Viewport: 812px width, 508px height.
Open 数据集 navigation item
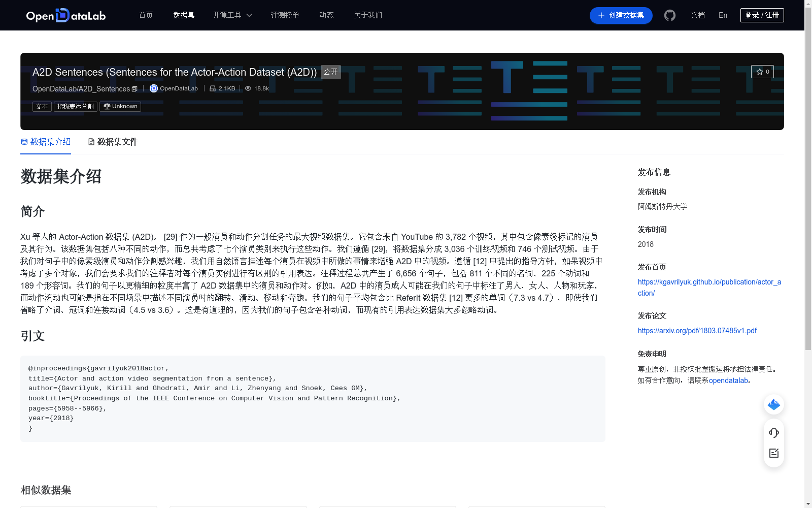[184, 15]
